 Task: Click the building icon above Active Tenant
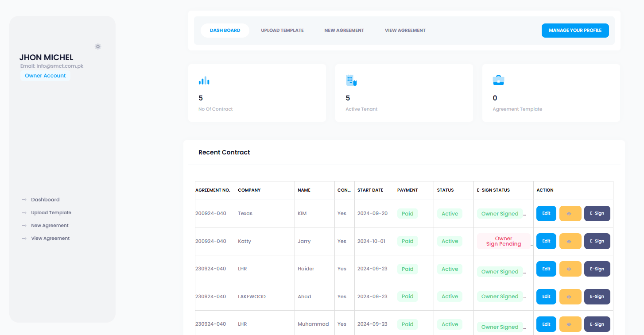point(351,81)
